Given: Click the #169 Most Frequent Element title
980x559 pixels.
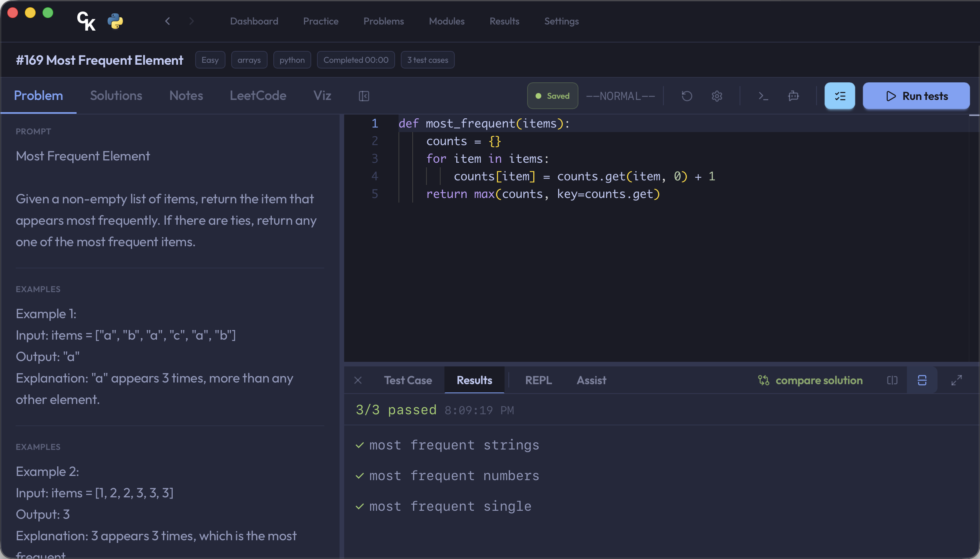Looking at the screenshot, I should tap(100, 60).
